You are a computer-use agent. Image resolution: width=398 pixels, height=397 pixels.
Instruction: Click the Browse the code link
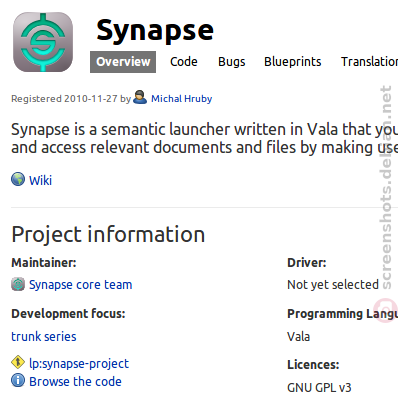[x=75, y=381]
